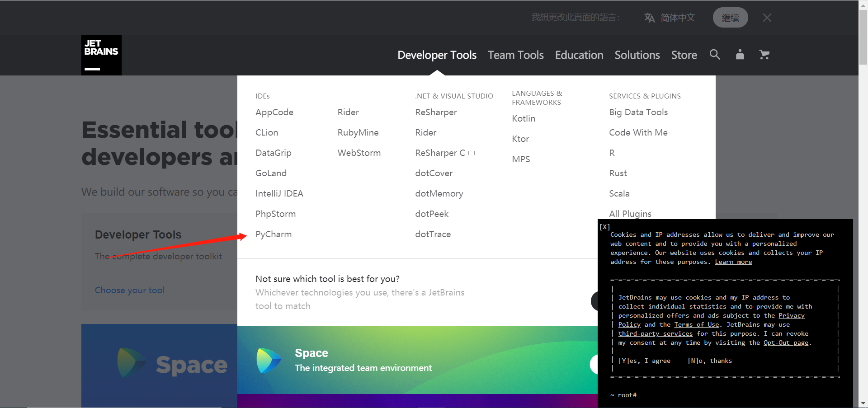Screen dimensions: 868x408
Task: Open MPS page
Action: coord(521,159)
